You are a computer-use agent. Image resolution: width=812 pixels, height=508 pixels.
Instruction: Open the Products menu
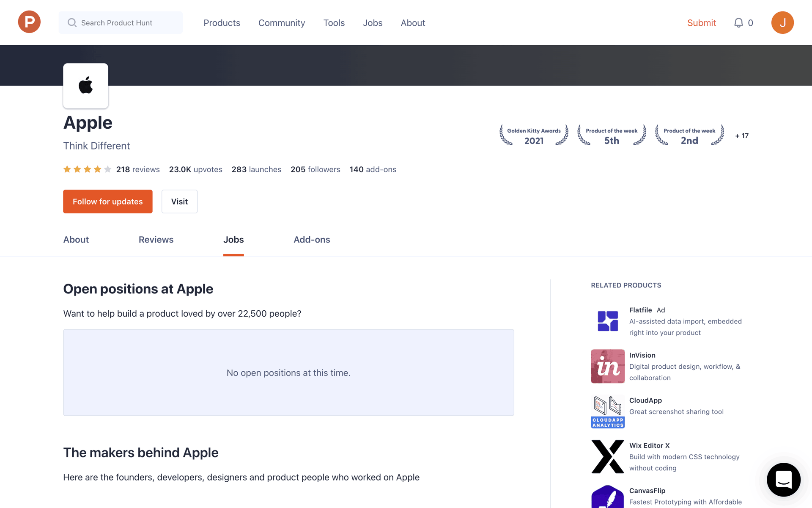222,23
